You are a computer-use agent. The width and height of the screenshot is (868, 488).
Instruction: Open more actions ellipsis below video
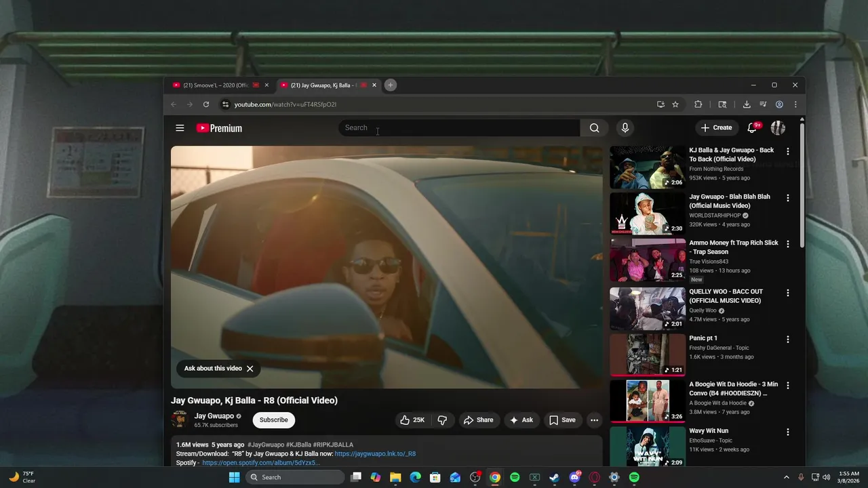(x=594, y=420)
